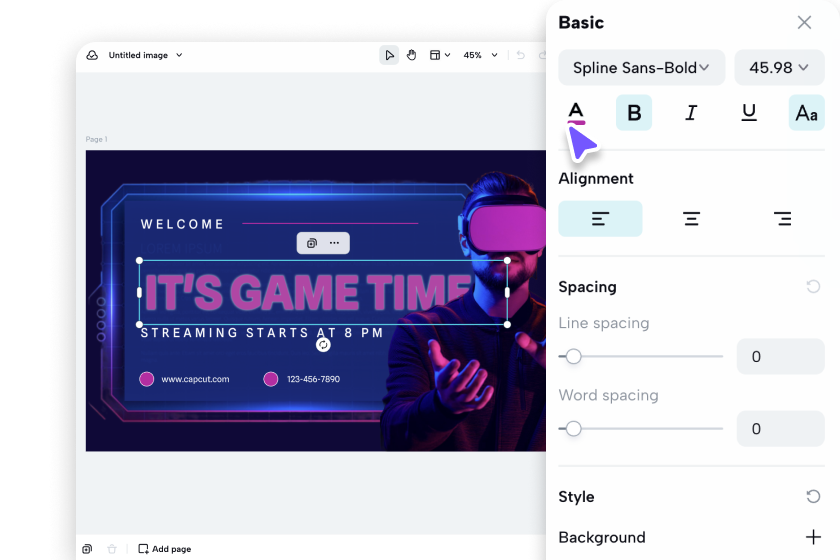Select the 123-456-7890 phone text
The width and height of the screenshot is (840, 560).
click(x=313, y=379)
